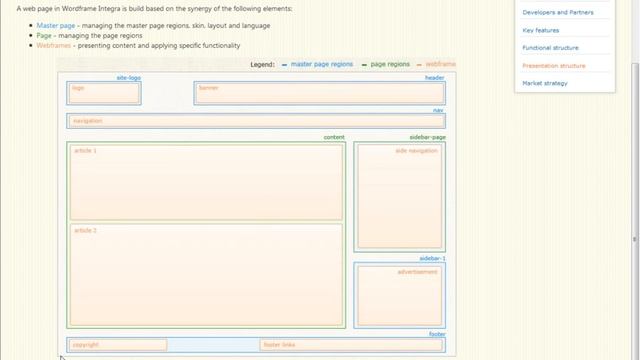Open the Webframes link
Image resolution: width=640 pixels, height=360 pixels.
click(x=54, y=46)
